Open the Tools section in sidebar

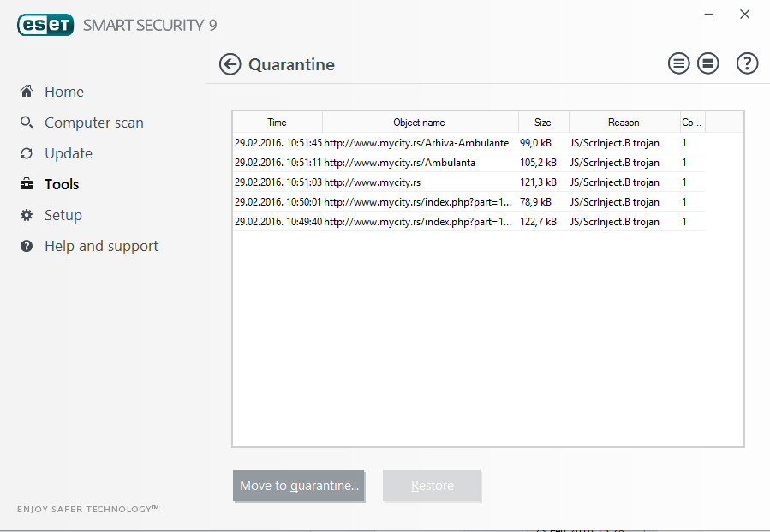[x=62, y=184]
